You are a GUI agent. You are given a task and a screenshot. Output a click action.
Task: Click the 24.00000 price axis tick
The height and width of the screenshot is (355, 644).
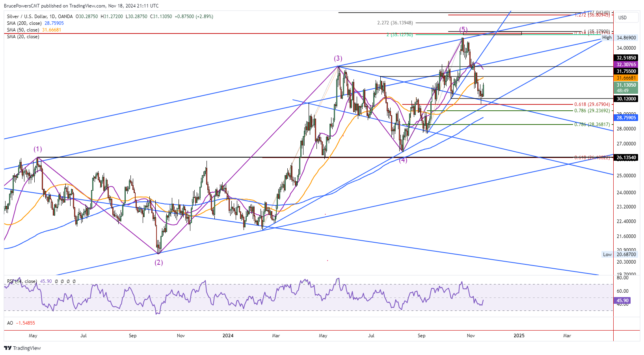[626, 193]
